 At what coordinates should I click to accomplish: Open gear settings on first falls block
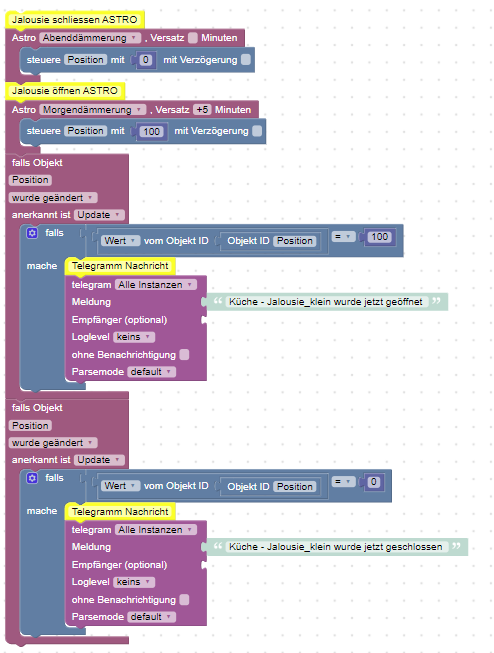click(x=32, y=233)
